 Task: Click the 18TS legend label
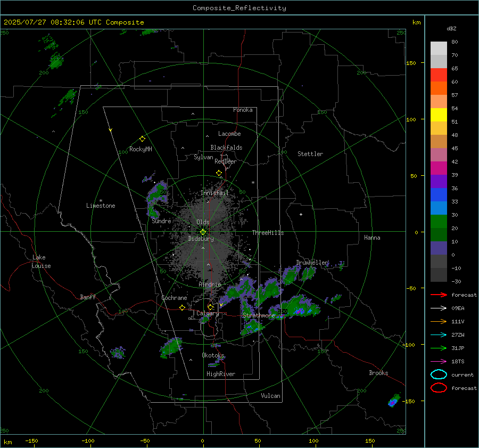tap(458, 362)
